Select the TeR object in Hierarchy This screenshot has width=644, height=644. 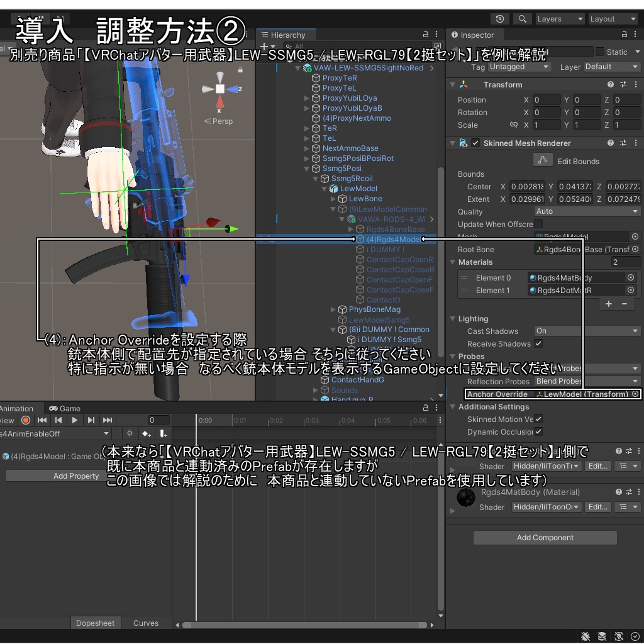tap(330, 128)
